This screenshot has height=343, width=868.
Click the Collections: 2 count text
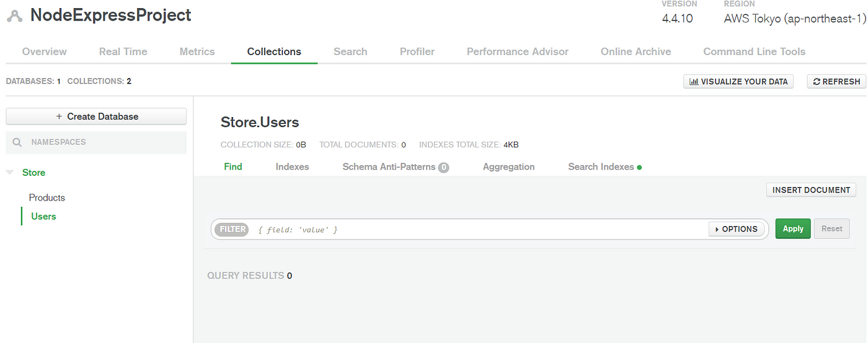[x=99, y=81]
